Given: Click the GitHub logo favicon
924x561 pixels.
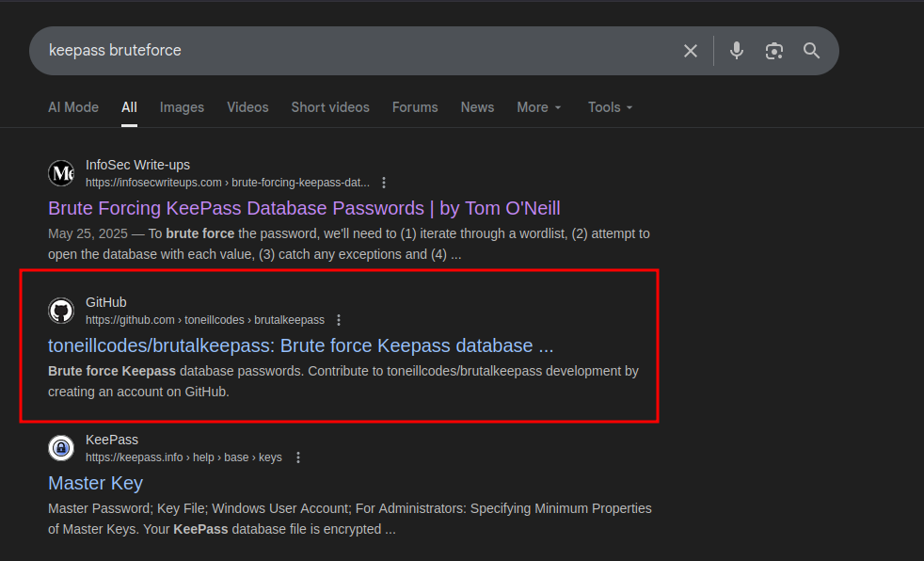Looking at the screenshot, I should coord(61,311).
